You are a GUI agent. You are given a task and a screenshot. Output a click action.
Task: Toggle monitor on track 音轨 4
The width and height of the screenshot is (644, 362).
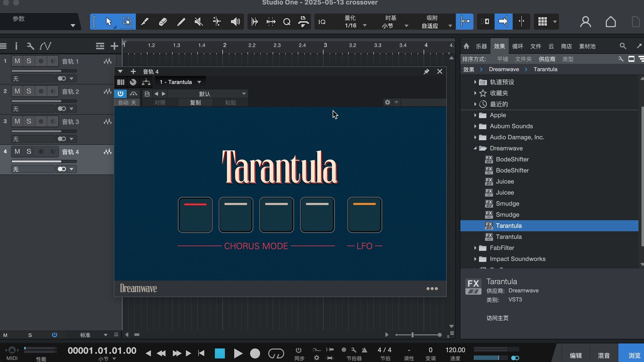pos(53,152)
